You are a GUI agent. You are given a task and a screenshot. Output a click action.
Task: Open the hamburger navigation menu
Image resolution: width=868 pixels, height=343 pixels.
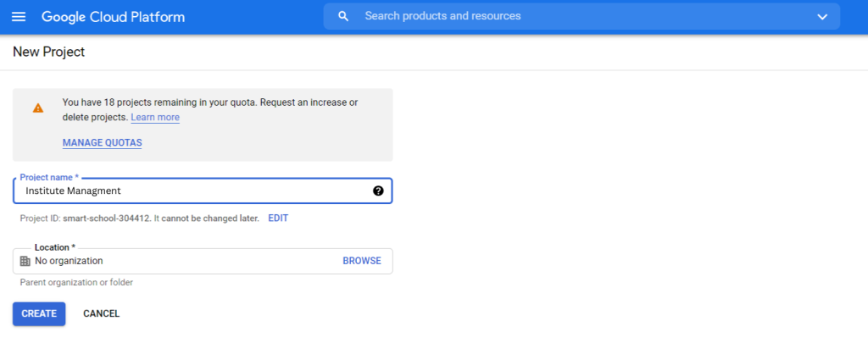[x=19, y=17]
